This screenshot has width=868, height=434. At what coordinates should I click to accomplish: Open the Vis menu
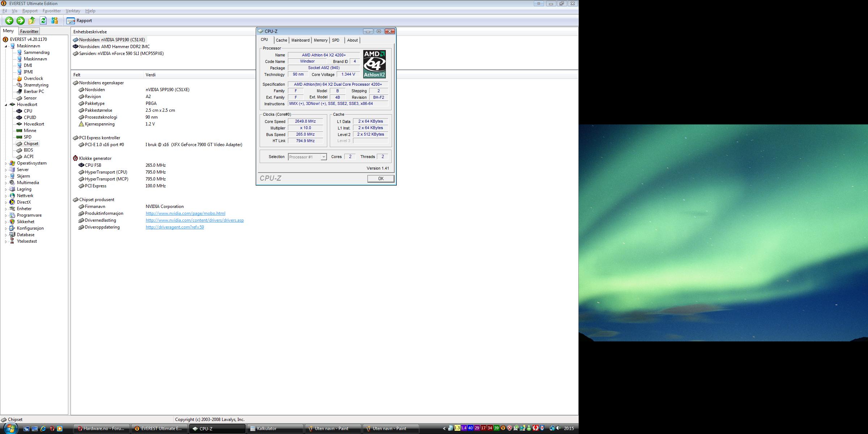(15, 11)
